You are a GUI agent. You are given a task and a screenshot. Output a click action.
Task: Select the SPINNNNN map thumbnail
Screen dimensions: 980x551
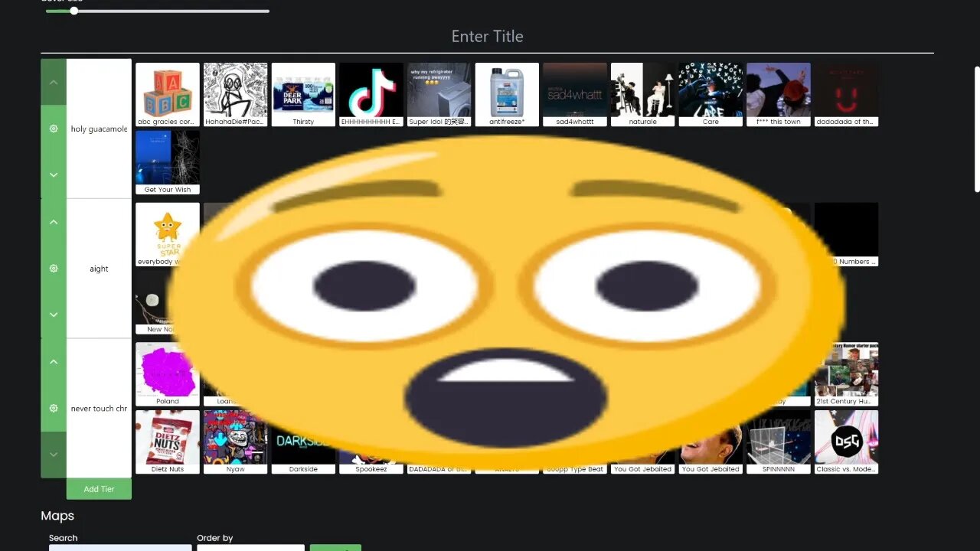click(779, 442)
